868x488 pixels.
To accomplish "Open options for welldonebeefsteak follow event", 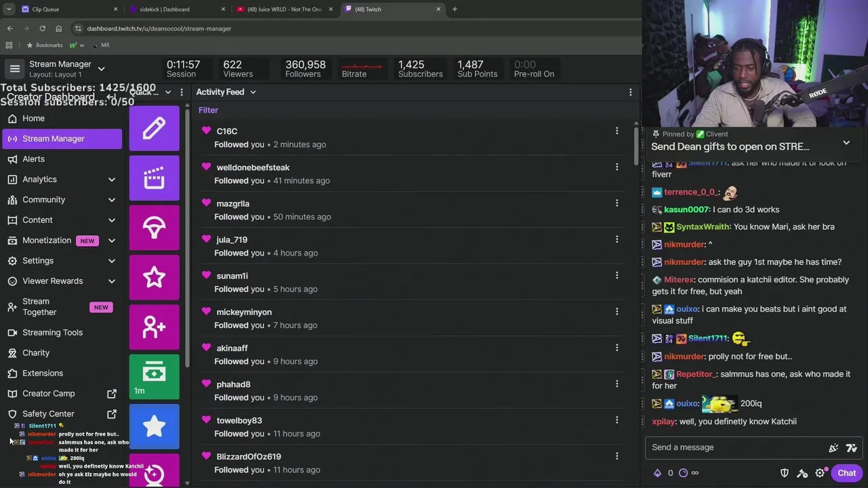I will [x=616, y=167].
